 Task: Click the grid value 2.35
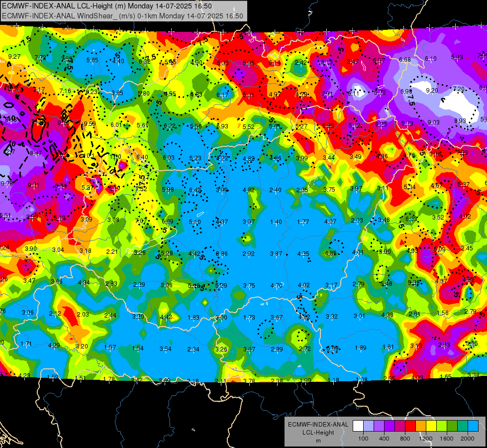[302, 190]
